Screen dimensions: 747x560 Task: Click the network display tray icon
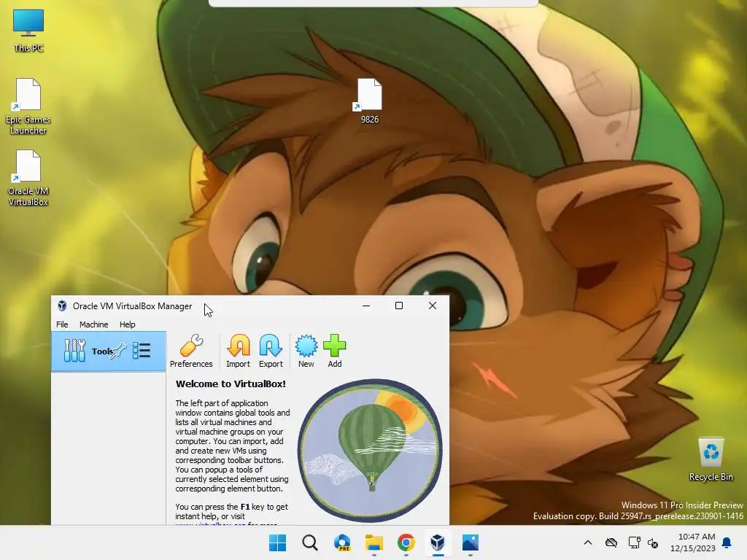[x=634, y=542]
